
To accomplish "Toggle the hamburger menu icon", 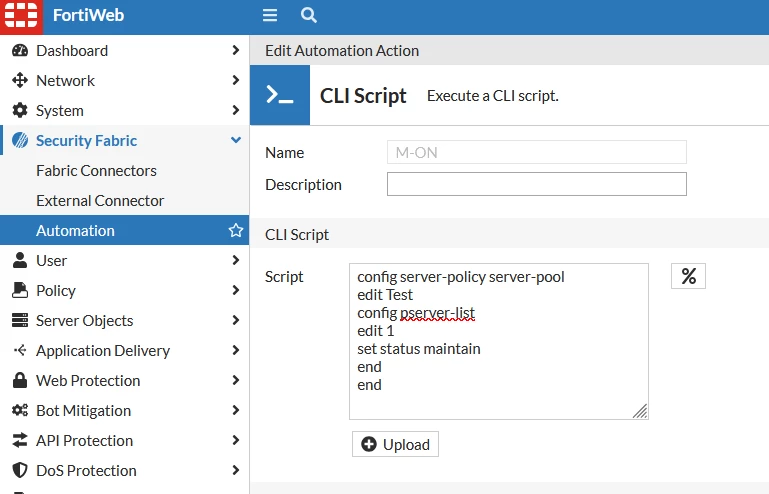I will click(x=270, y=15).
